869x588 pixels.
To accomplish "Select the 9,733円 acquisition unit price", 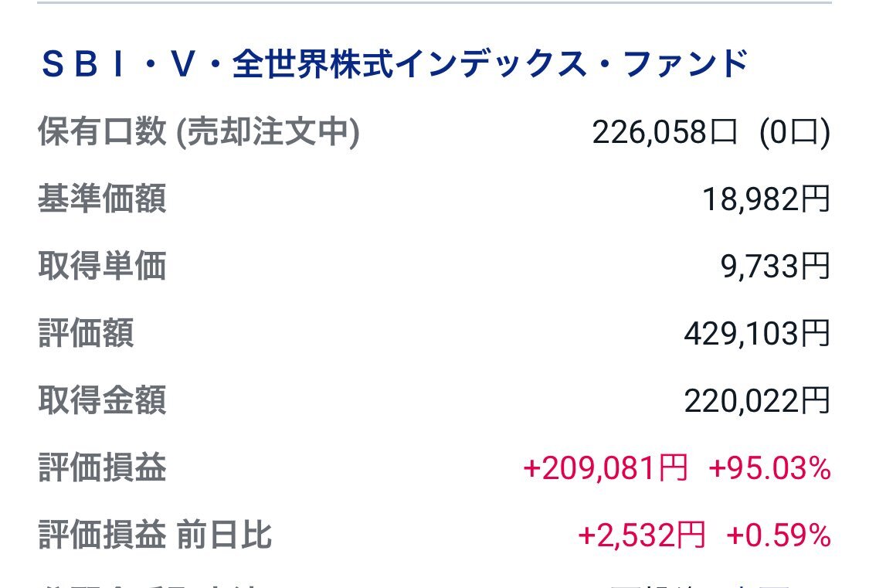I will 776,267.
